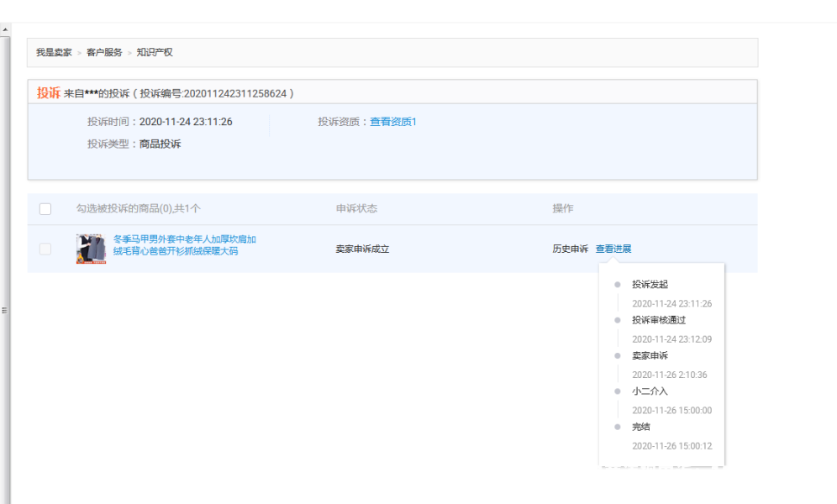This screenshot has height=504, width=837.
Task: Click the 小二介入 timeline dot
Action: [x=618, y=391]
